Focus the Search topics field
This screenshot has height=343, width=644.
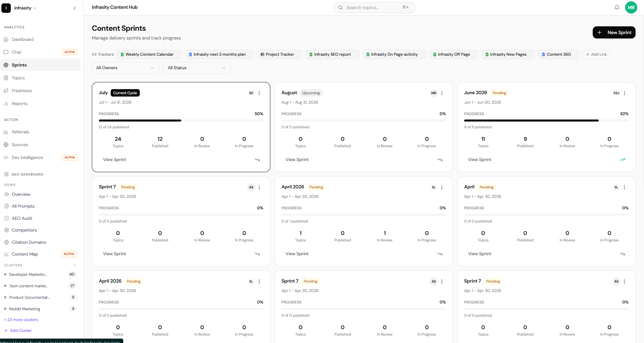[374, 7]
